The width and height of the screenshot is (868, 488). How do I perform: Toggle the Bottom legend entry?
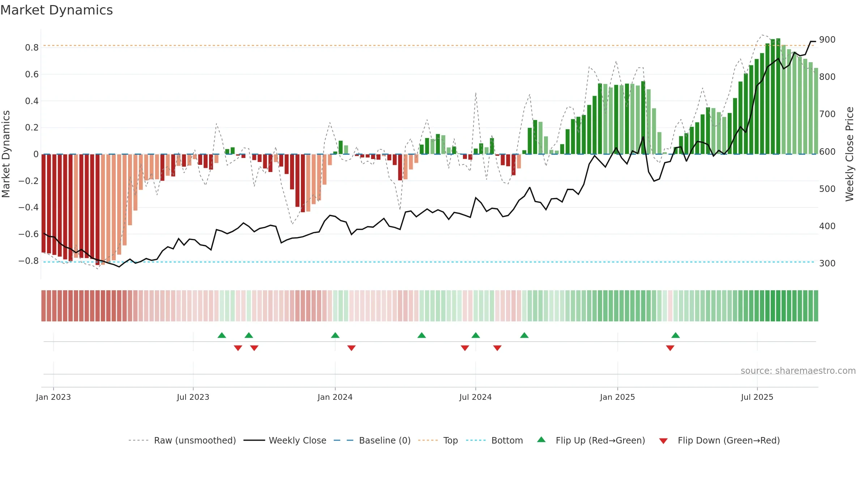(x=495, y=440)
